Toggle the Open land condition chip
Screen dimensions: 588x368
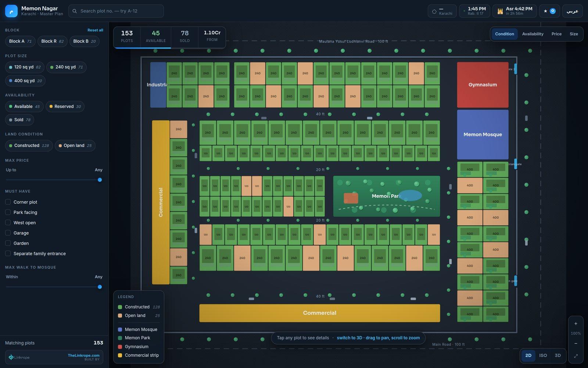75,146
